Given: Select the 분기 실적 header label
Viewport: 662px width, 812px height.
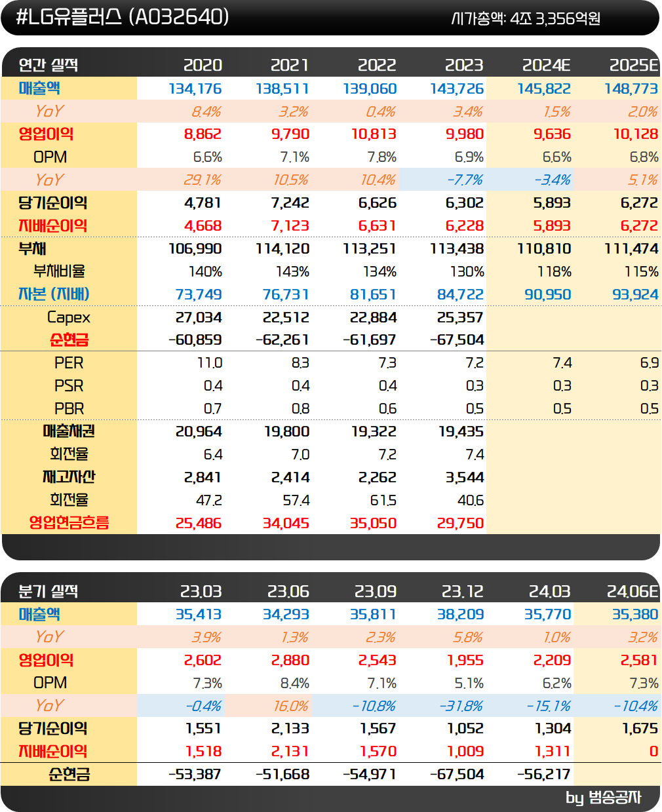Looking at the screenshot, I should [49, 591].
